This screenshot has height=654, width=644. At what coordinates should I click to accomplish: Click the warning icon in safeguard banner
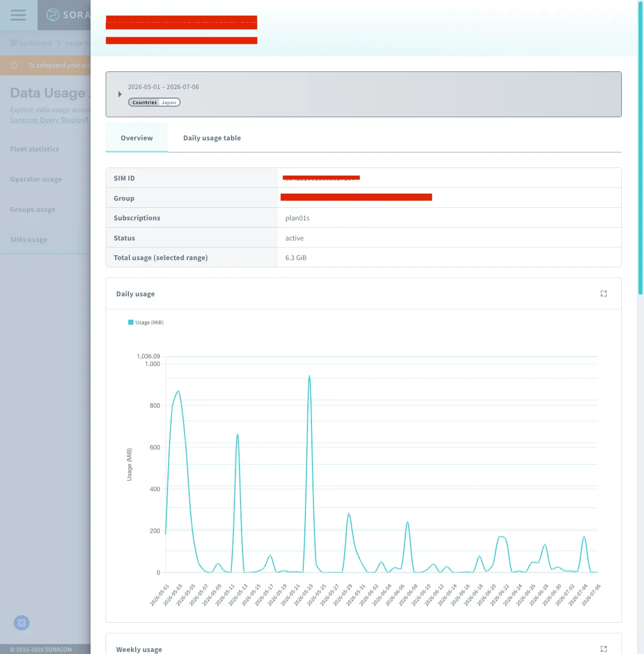(14, 65)
